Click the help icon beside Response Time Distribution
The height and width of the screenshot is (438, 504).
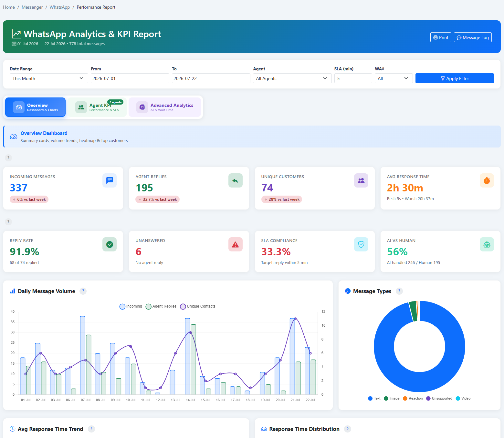click(348, 429)
